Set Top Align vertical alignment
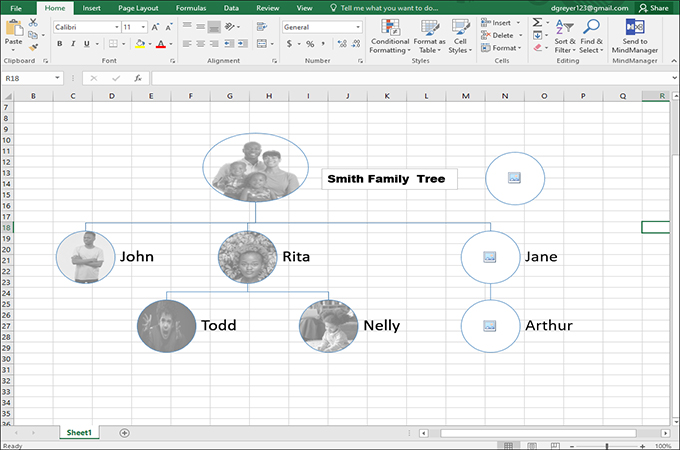Viewport: 680px width, 450px height. [x=187, y=27]
